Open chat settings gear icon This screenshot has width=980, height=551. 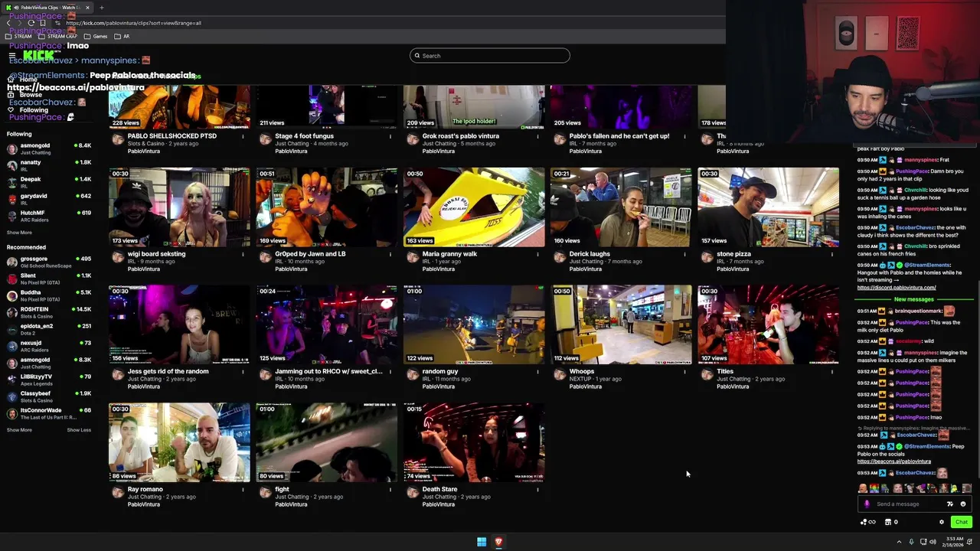942,522
